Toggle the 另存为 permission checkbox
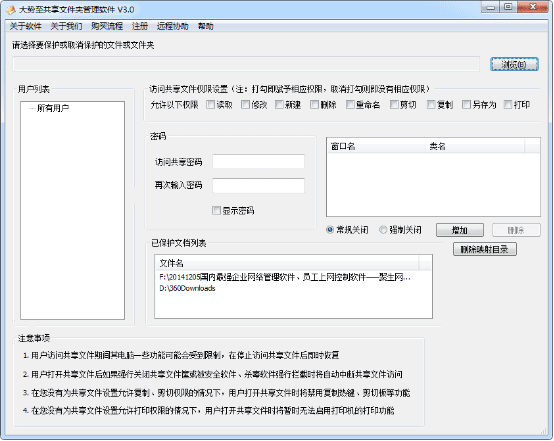The width and height of the screenshot is (554, 441). tap(466, 105)
